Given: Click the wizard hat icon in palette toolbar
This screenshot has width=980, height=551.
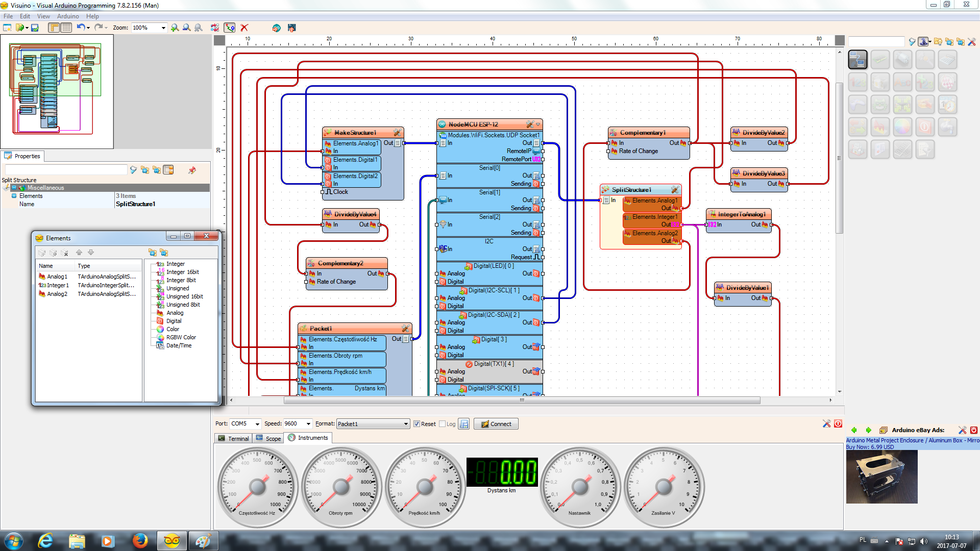Looking at the screenshot, I should pos(924,42).
